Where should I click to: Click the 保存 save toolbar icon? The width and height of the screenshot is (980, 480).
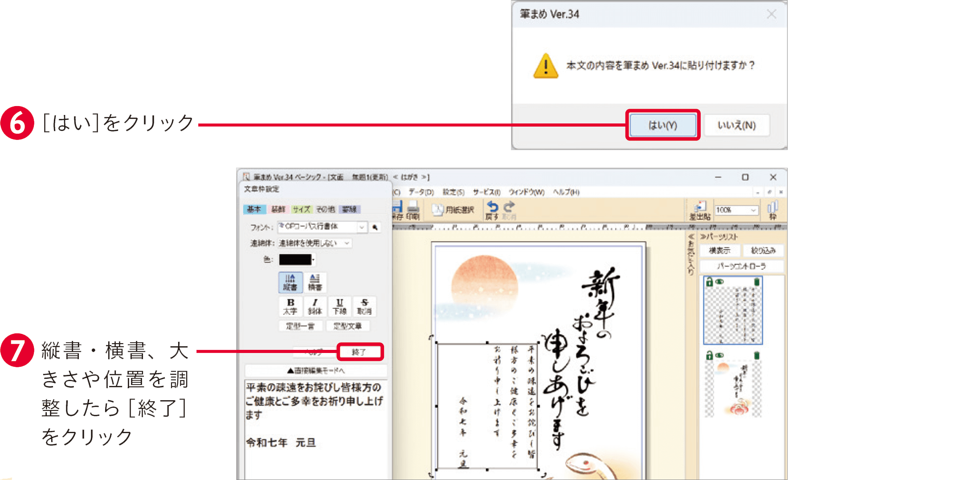tap(397, 210)
